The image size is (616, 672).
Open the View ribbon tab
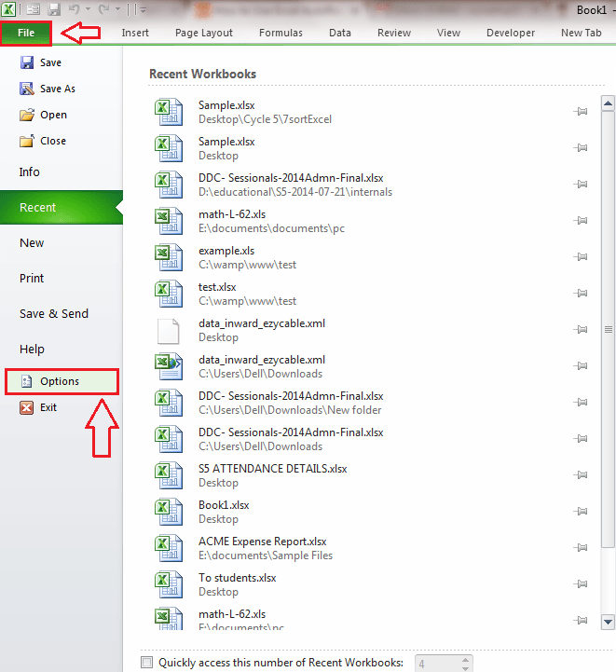(448, 33)
